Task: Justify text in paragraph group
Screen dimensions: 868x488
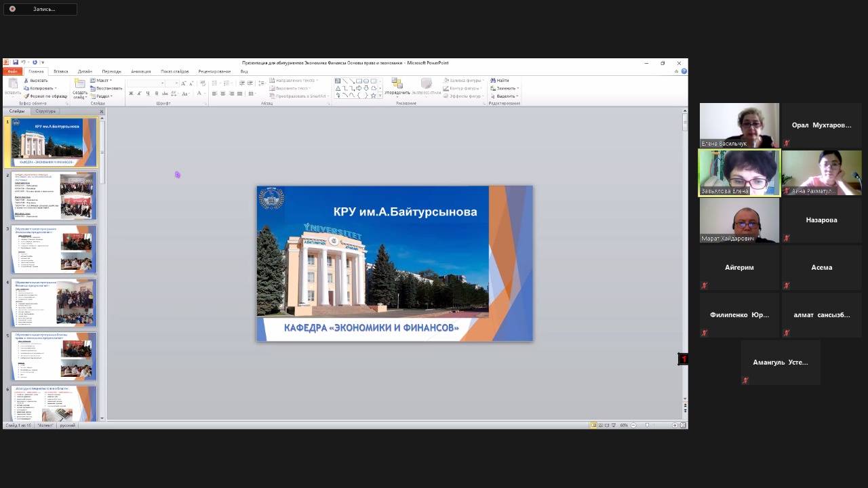Action: click(x=239, y=94)
